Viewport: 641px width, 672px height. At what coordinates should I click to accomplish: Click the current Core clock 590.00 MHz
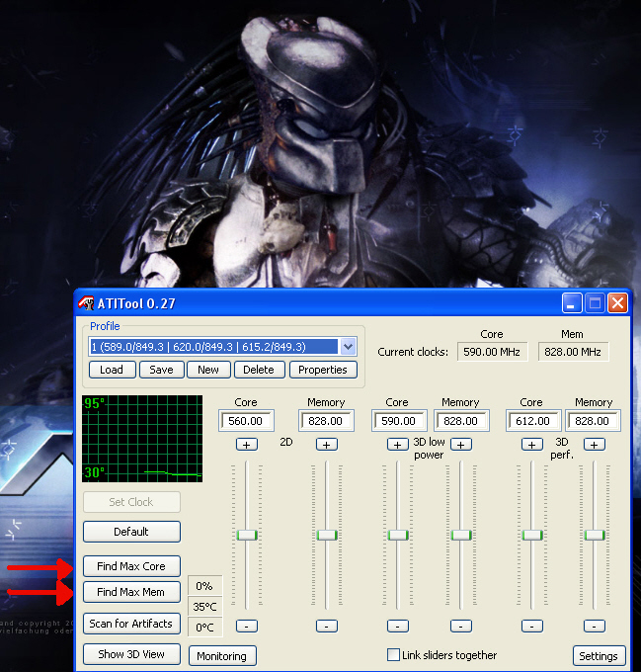[492, 352]
